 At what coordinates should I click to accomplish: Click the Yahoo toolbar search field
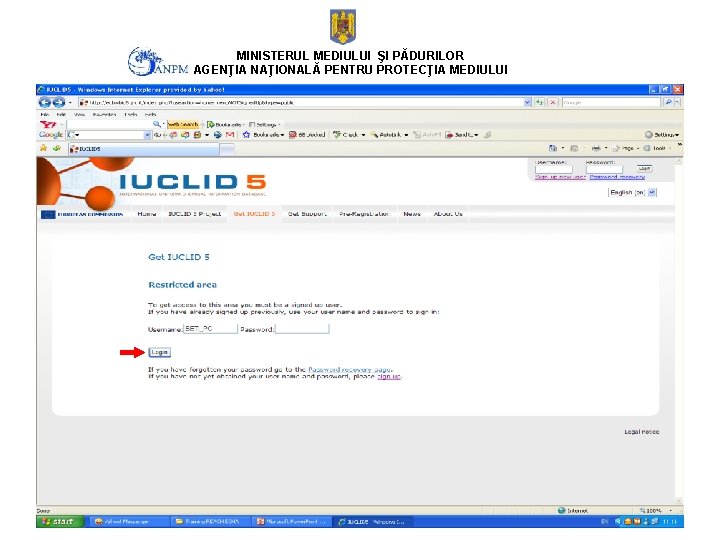click(109, 124)
